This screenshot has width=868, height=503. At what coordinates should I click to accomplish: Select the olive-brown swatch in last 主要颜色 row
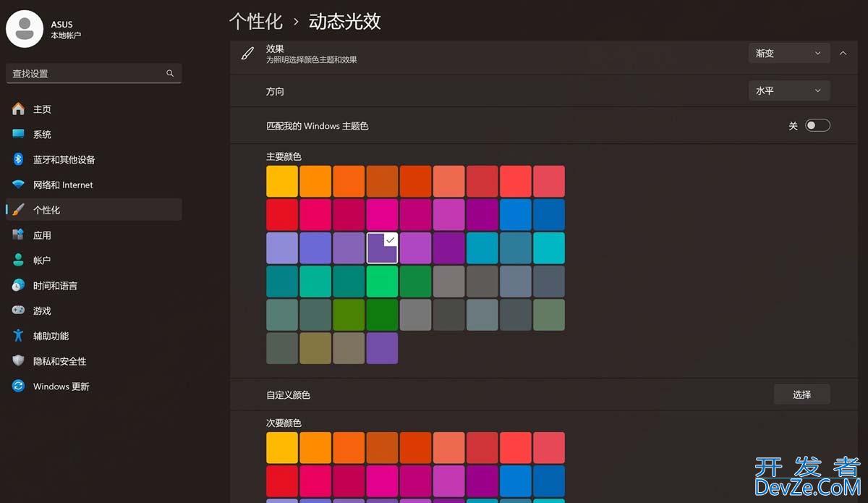coord(315,347)
